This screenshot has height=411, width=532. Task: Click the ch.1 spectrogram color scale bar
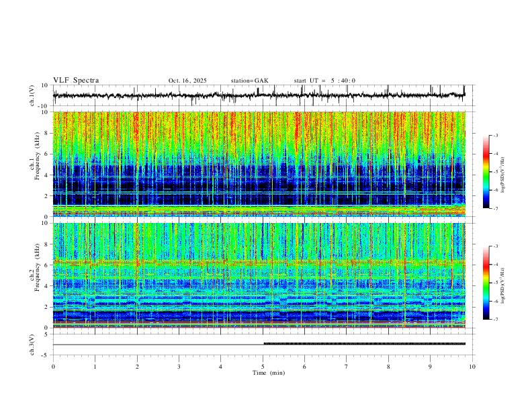(x=486, y=172)
